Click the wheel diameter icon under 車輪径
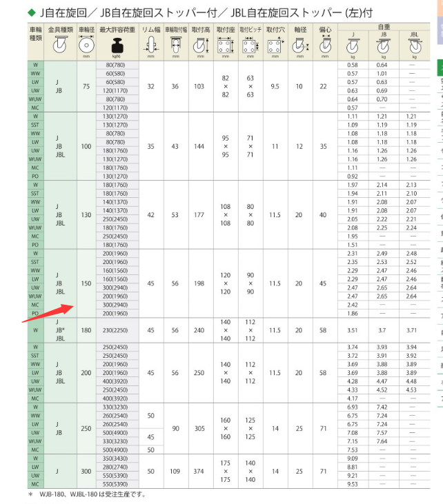This screenshot has height=504, width=443. pyautogui.click(x=86, y=46)
